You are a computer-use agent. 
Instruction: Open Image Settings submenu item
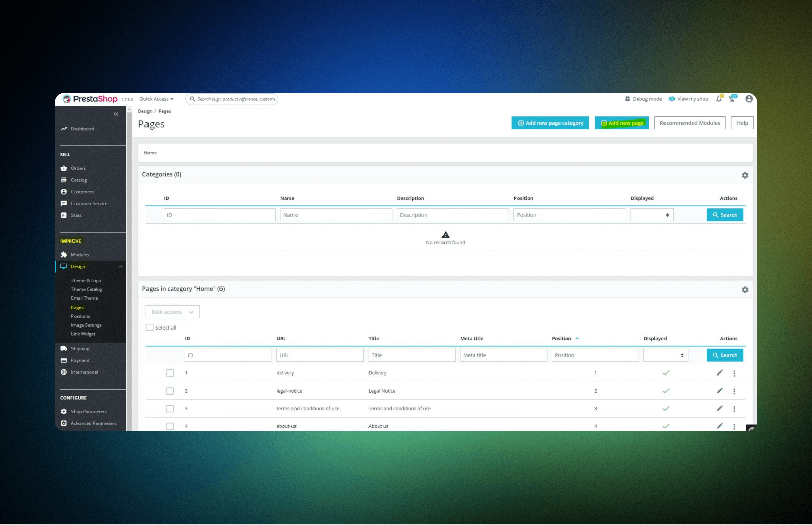86,325
